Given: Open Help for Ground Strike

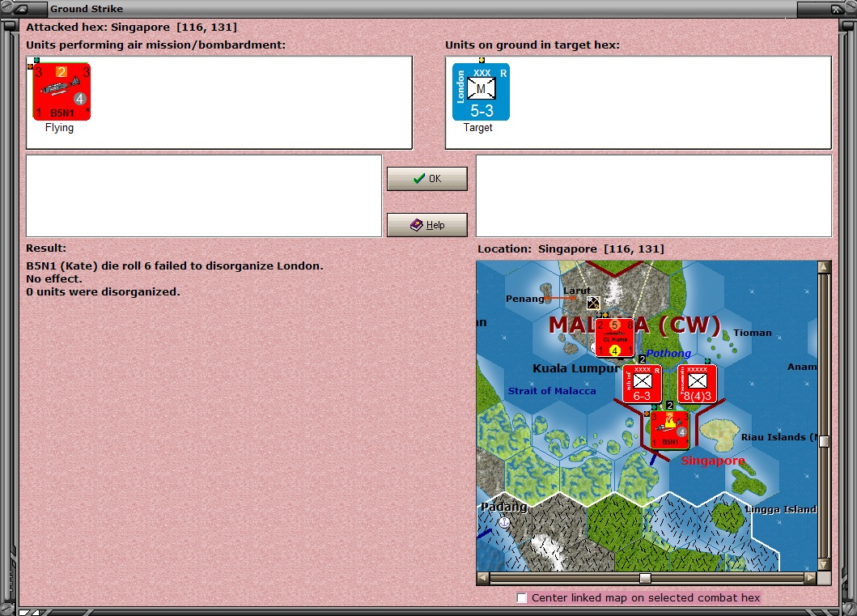Looking at the screenshot, I should pyautogui.click(x=426, y=225).
